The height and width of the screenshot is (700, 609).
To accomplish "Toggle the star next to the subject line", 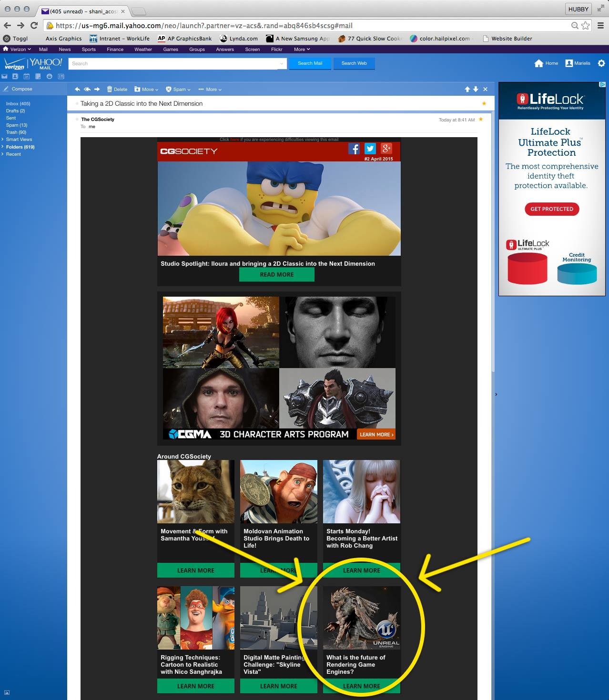I will (484, 103).
